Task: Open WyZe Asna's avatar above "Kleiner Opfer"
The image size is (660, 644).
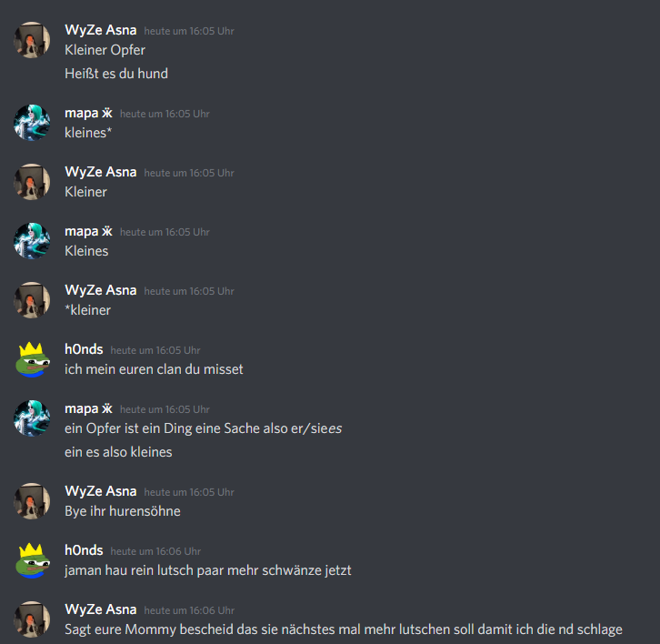Action: [32, 40]
